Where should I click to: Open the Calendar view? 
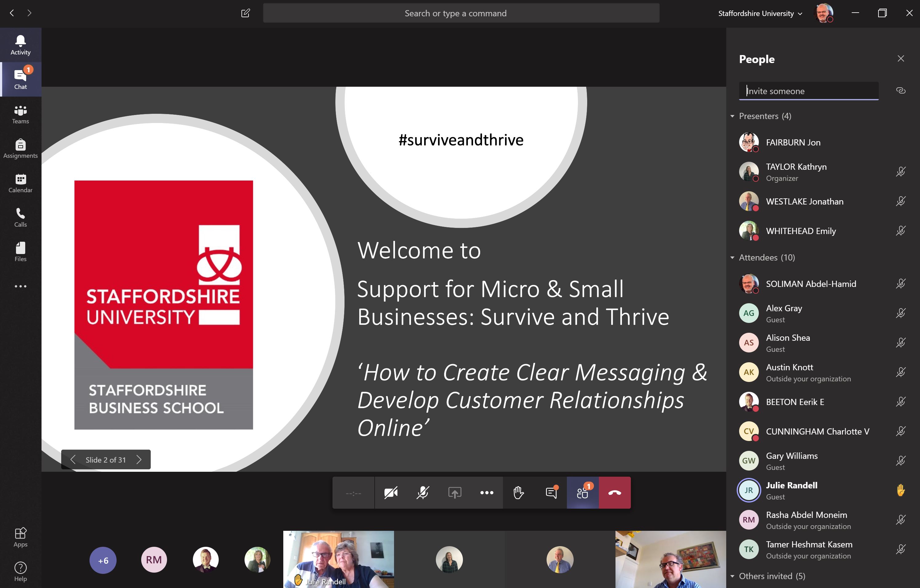(21, 183)
